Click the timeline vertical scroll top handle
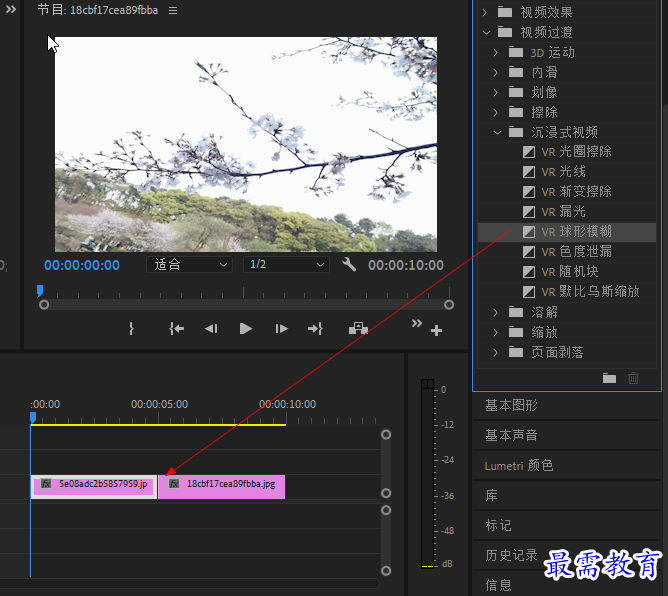Screen dimensions: 668x596 [x=386, y=435]
